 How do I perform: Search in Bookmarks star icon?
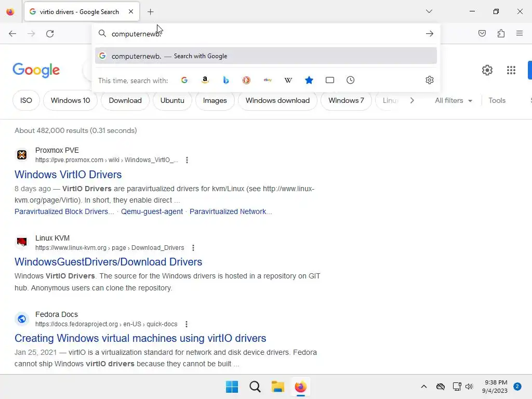pos(309,80)
